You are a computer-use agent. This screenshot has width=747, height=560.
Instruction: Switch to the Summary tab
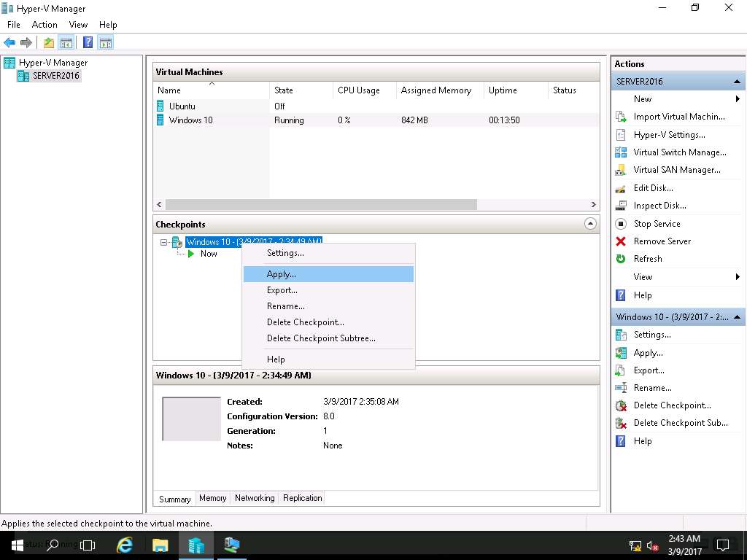(x=174, y=499)
